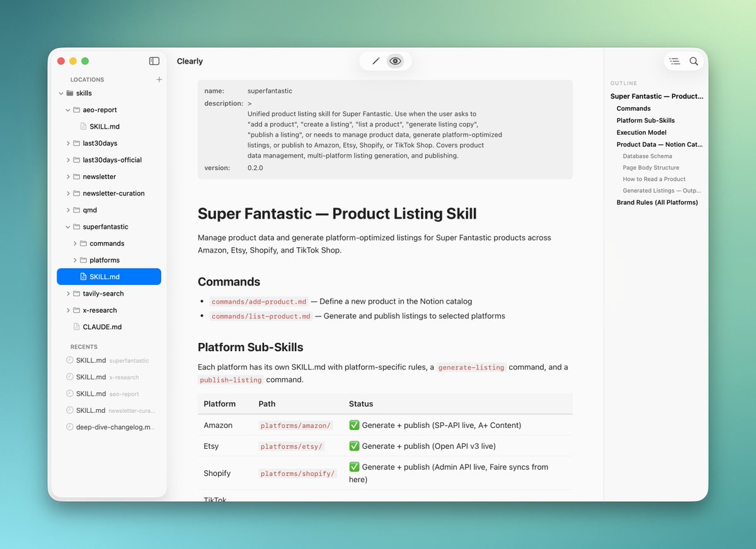
Task: Jump to Page Body Structure in outline
Action: pos(651,168)
